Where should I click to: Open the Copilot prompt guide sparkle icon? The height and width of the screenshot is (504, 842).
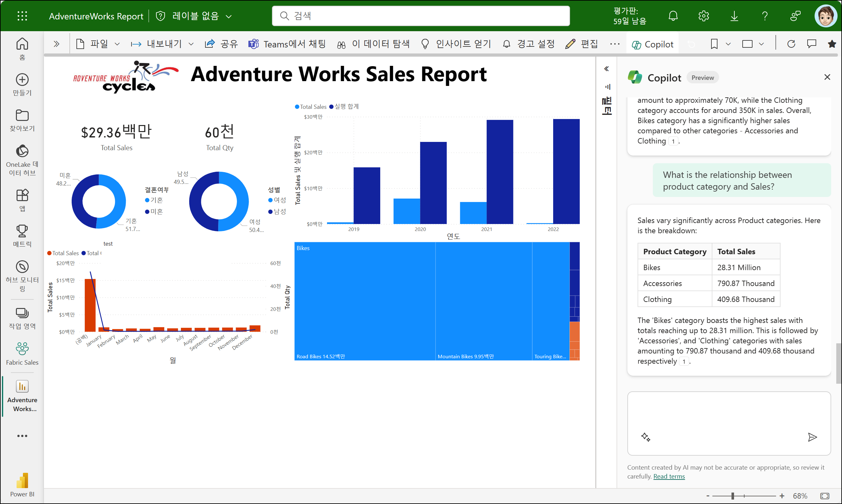click(646, 437)
